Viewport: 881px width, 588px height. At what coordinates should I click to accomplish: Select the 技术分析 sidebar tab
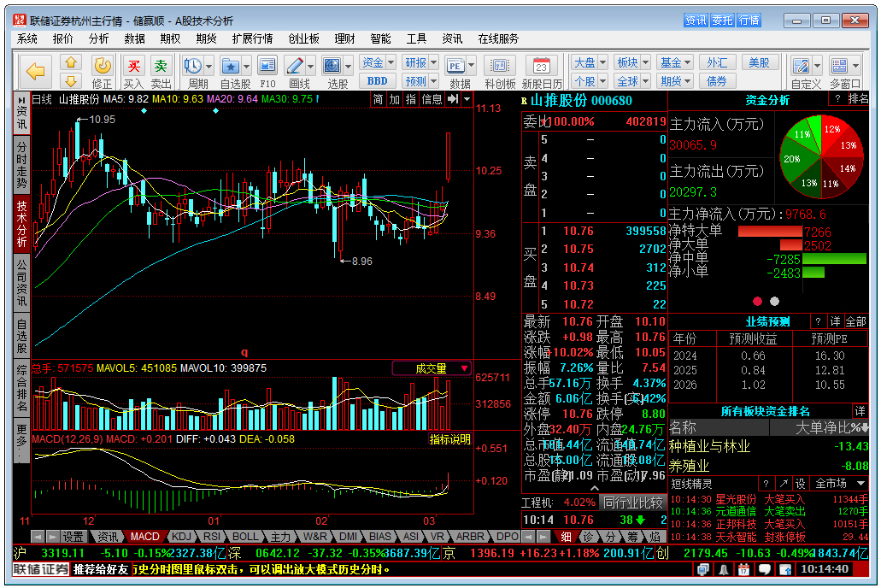click(x=21, y=224)
